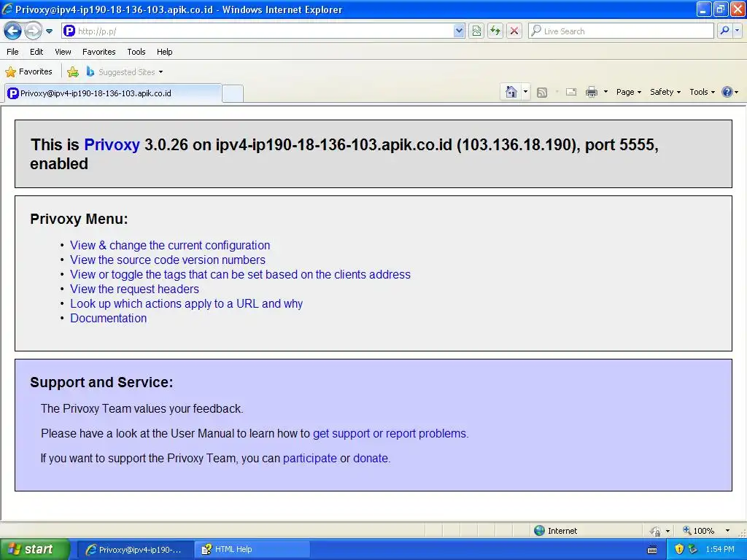Open Look up which actions apply link
The height and width of the screenshot is (560, 747).
(x=186, y=304)
